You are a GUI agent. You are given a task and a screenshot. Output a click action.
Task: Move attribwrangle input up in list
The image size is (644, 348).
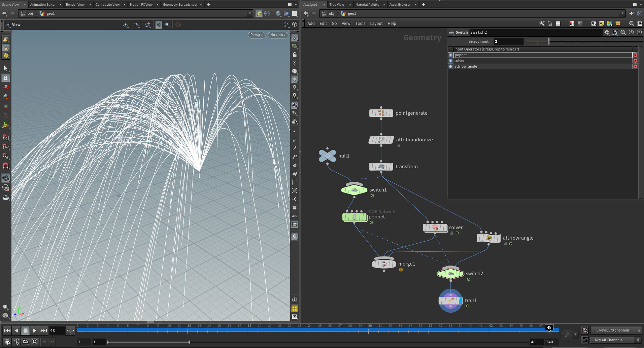[x=450, y=67]
